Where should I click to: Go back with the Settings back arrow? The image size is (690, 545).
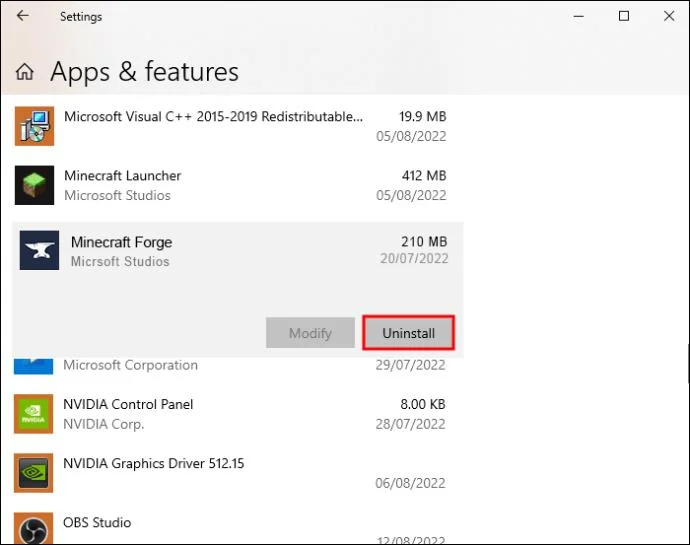[x=22, y=16]
